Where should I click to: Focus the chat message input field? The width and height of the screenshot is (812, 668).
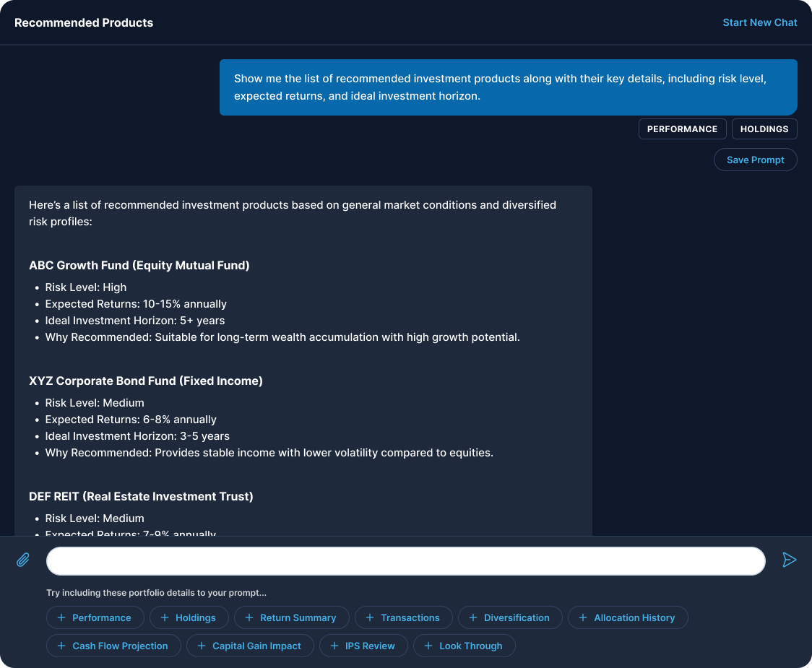(405, 561)
